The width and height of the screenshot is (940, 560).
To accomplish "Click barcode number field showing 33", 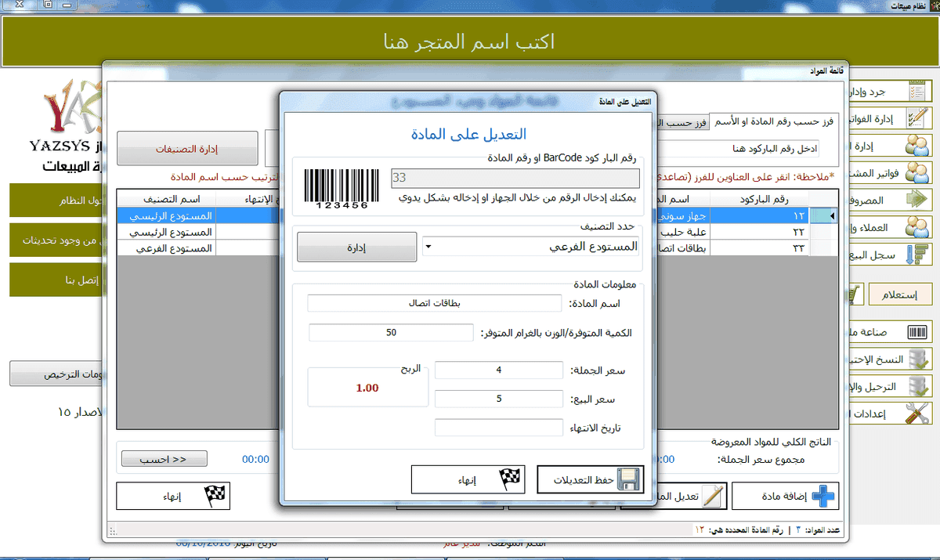I will [515, 178].
